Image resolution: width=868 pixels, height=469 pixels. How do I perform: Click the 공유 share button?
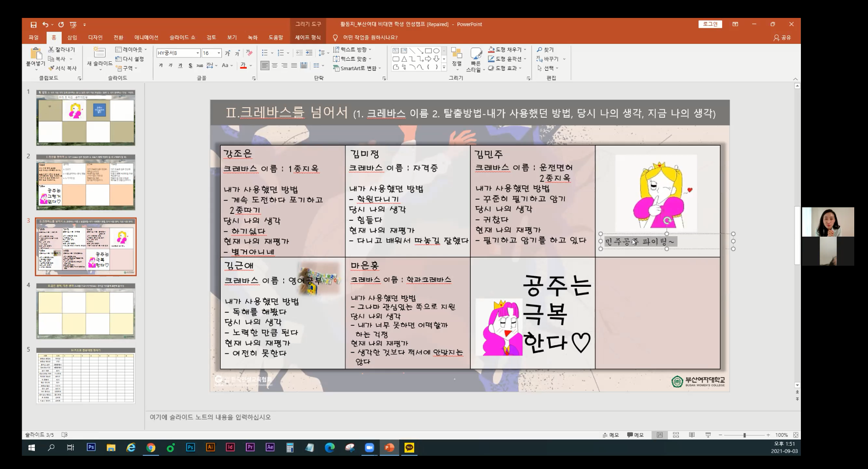point(782,37)
